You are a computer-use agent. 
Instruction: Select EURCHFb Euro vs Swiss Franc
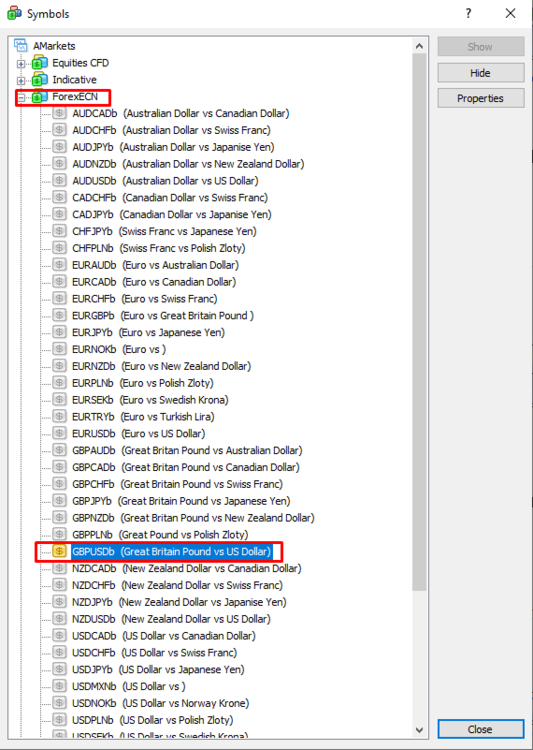point(145,298)
